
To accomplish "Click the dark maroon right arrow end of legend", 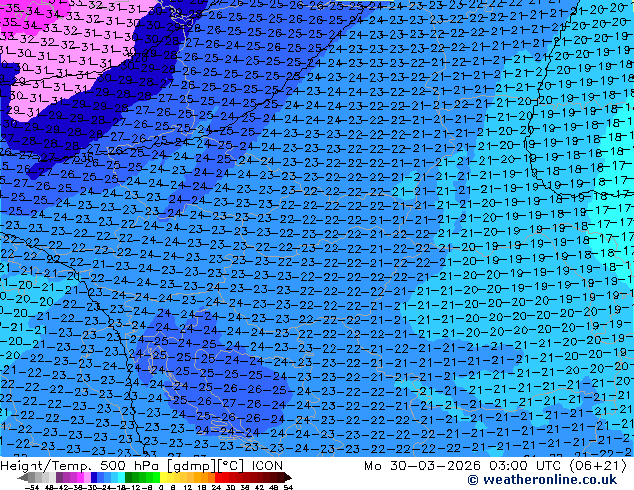I will (x=288, y=478).
